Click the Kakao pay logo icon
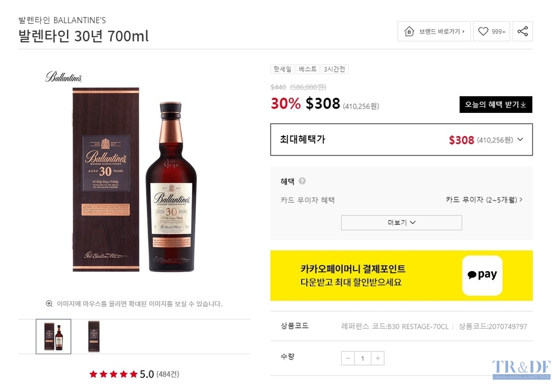The height and width of the screenshot is (392, 553). click(x=482, y=275)
